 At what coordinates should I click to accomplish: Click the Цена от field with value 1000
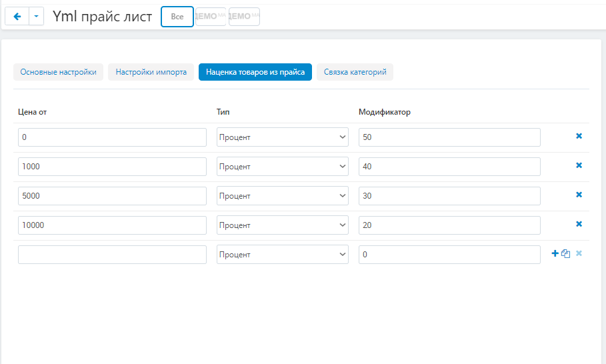(x=112, y=167)
